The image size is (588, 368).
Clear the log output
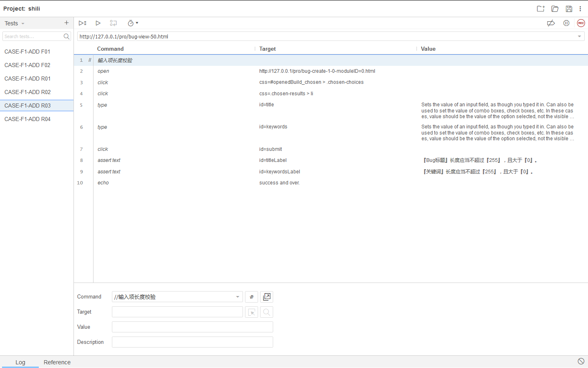click(x=581, y=361)
